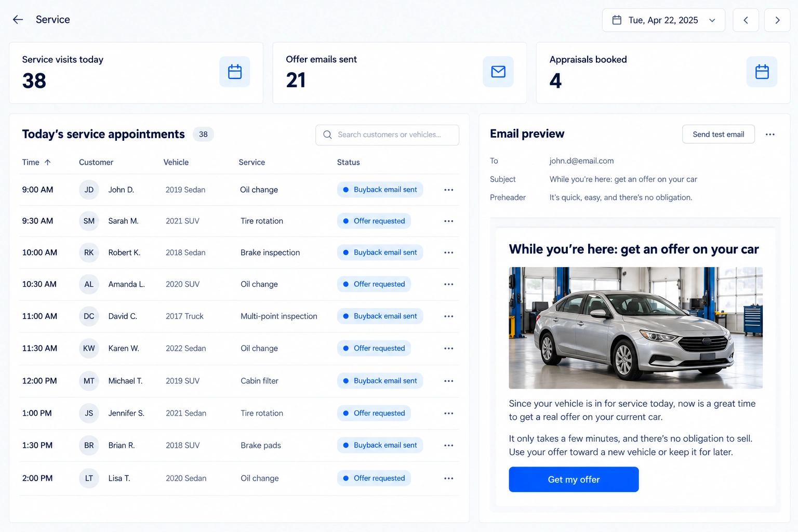
Task: Select the Cabin filter service cell
Action: click(260, 381)
